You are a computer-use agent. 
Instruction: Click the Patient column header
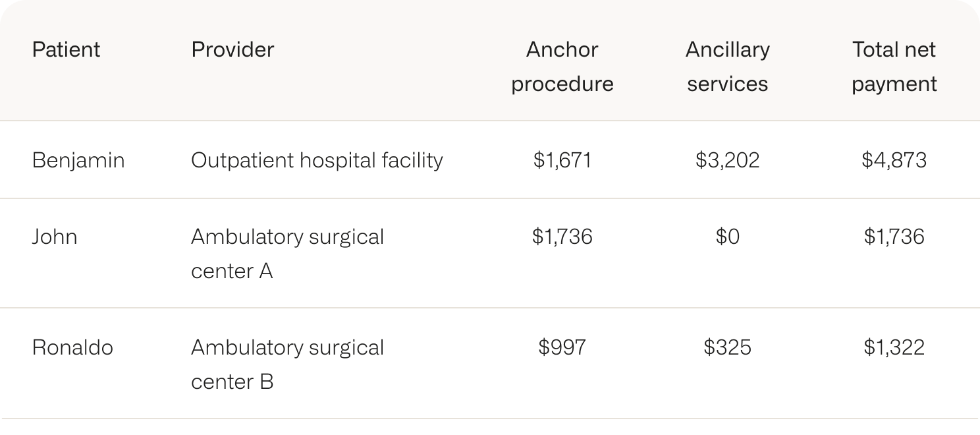coord(66,49)
